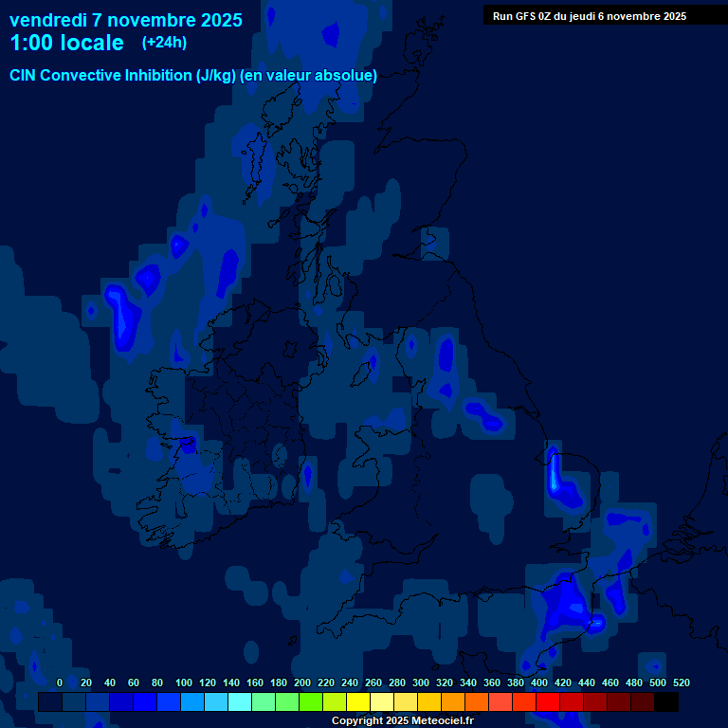728x728 pixels.
Task: Click the Copyright 2025 Meteociel.fr text
Action: pyautogui.click(x=402, y=721)
